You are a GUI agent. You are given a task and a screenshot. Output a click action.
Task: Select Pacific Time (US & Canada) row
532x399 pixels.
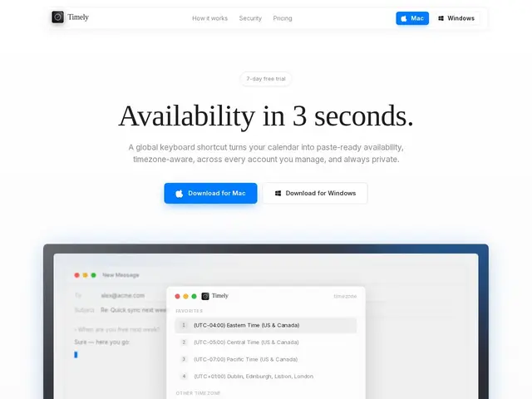click(x=266, y=359)
